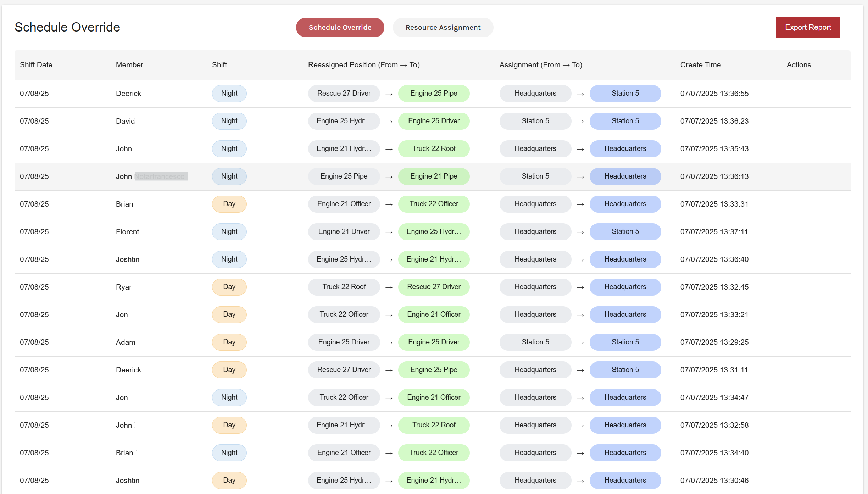The height and width of the screenshot is (494, 868).
Task: Click the Shift Date column header
Action: point(36,65)
